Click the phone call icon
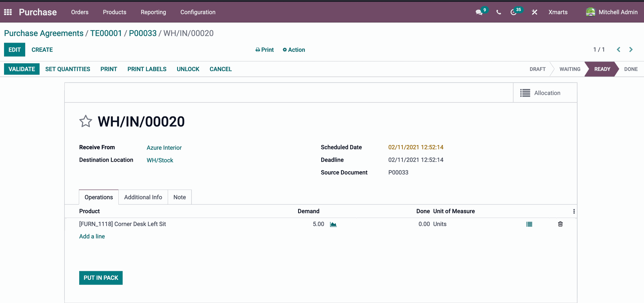This screenshot has height=303, width=644. [x=499, y=12]
